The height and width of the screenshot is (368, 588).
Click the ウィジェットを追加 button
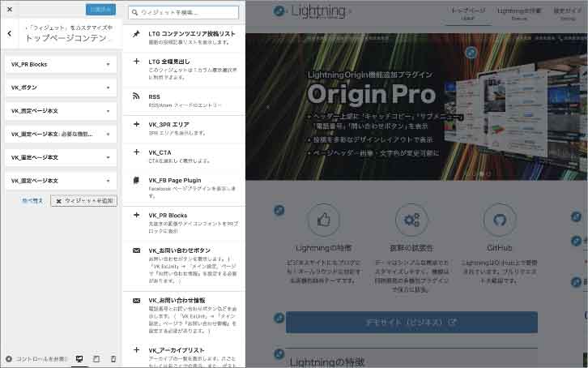click(84, 201)
